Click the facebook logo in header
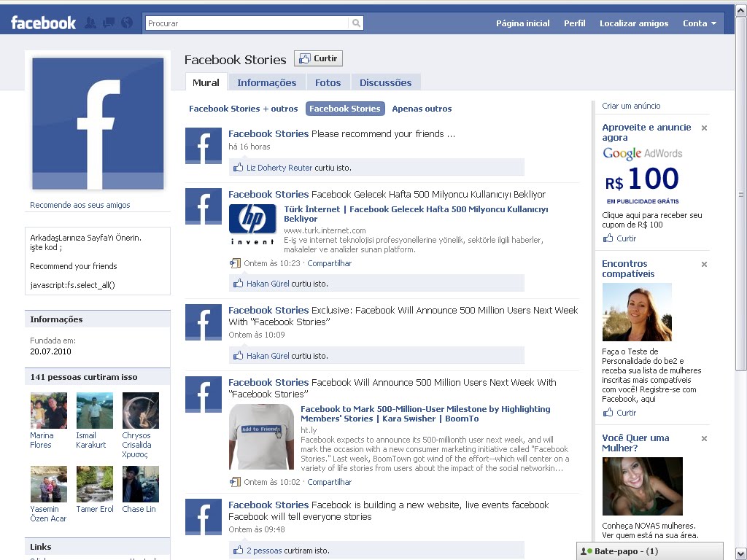 (43, 23)
